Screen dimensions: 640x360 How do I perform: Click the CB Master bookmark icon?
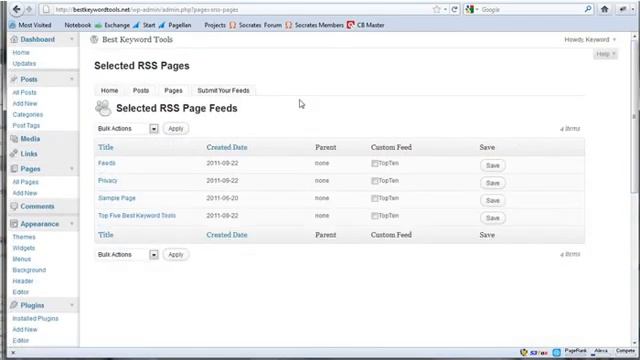350,25
